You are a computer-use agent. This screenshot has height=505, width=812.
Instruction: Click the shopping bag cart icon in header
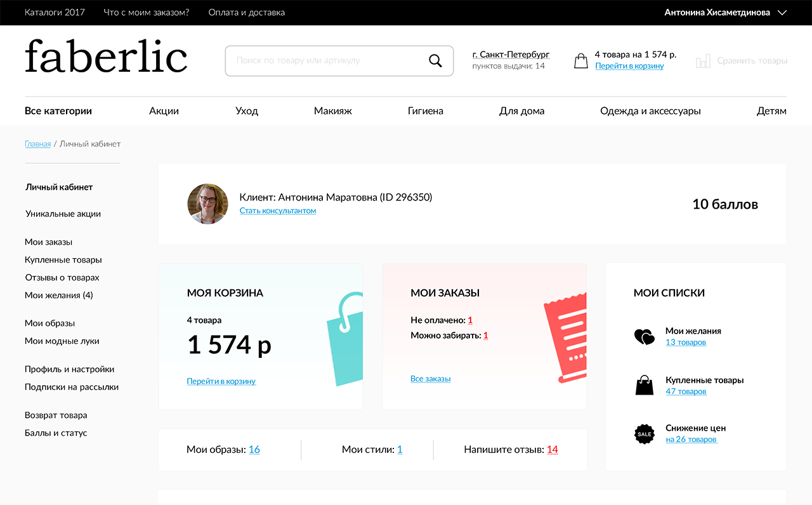pyautogui.click(x=581, y=61)
